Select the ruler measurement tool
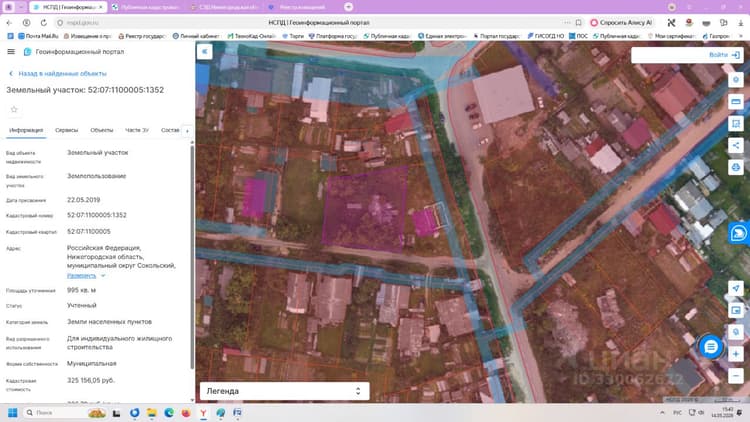 click(x=736, y=101)
